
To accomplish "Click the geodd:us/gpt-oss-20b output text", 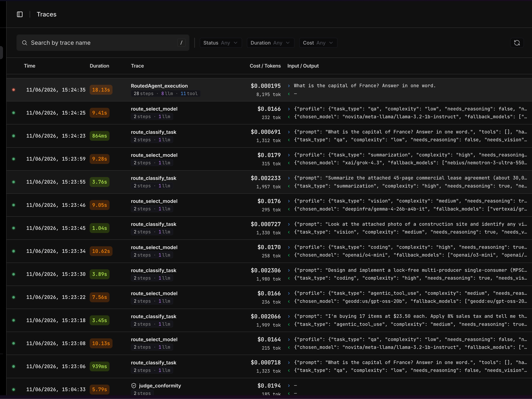I will (x=410, y=301).
